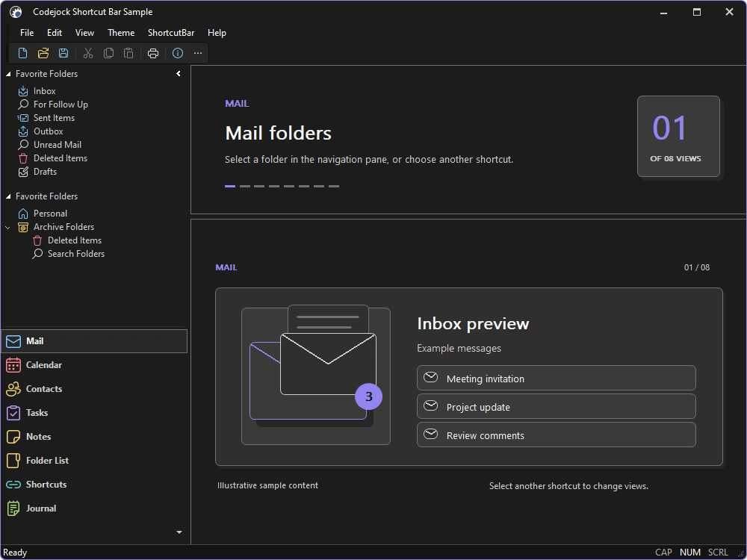The width and height of the screenshot is (747, 560).
Task: Click the Inbox preview heading
Action: 473,324
